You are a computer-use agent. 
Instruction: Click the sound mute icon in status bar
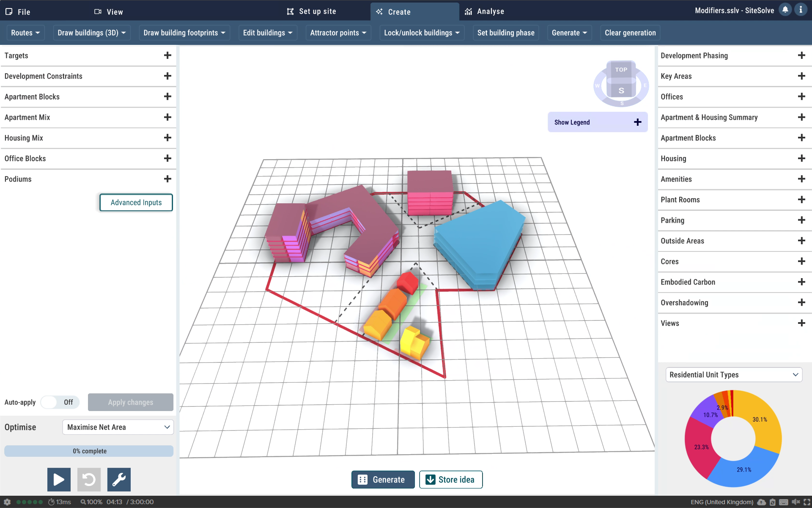click(796, 502)
